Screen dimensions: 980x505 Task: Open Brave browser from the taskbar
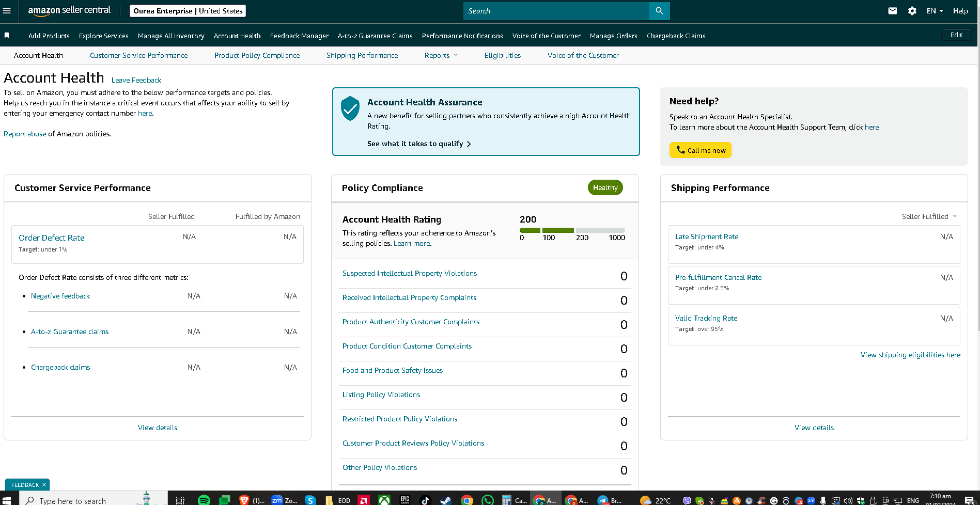[244, 500]
